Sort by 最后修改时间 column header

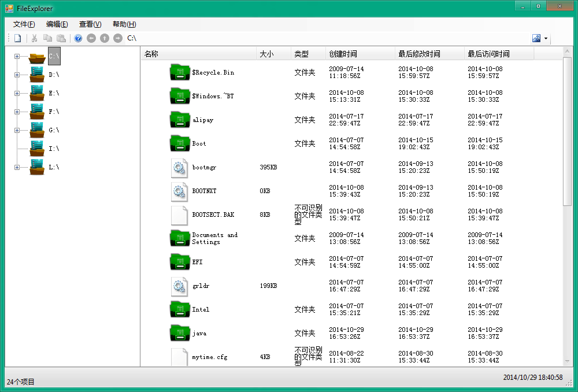(429, 54)
